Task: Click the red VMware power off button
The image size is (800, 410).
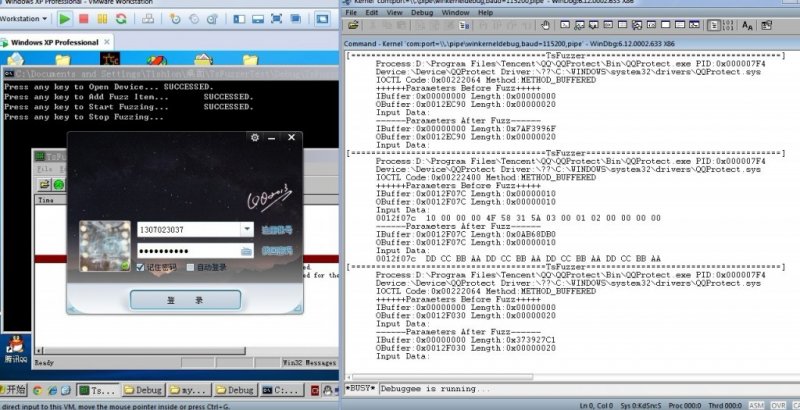Action: [84, 19]
